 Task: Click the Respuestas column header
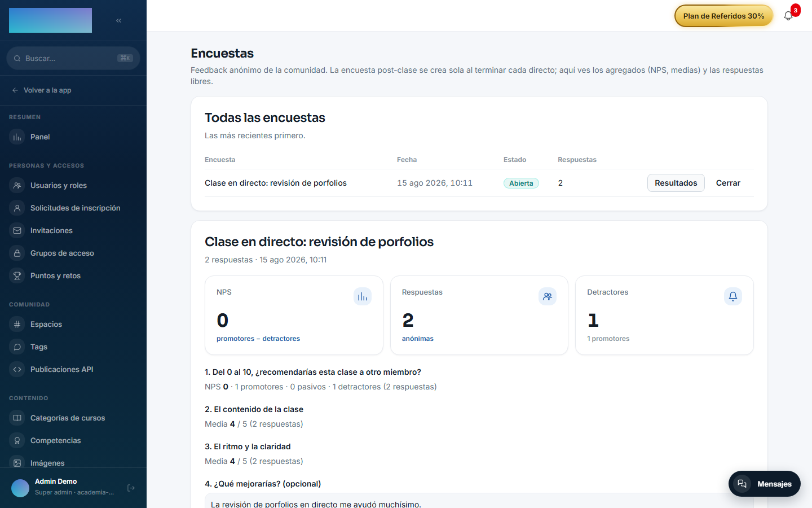pyautogui.click(x=577, y=160)
